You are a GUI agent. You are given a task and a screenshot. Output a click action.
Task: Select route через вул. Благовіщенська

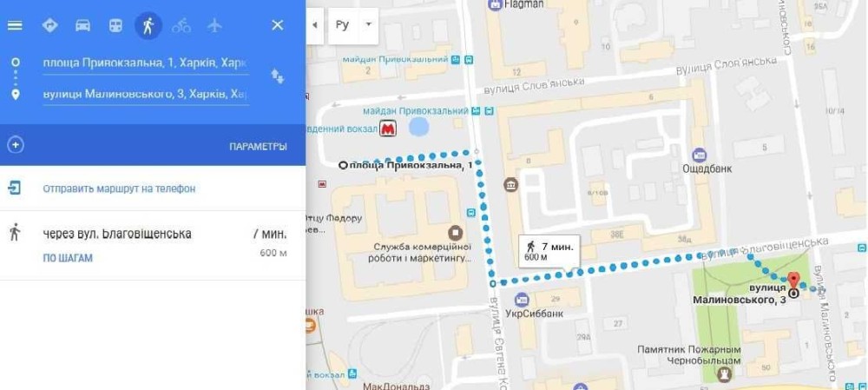153,245
